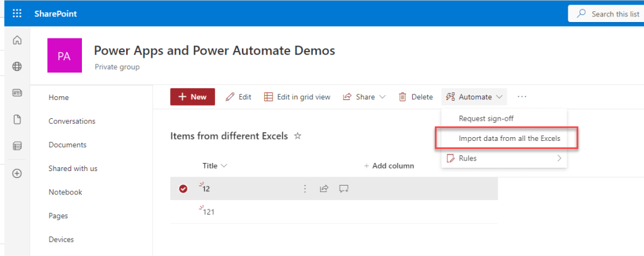Click the share icon on row 12
The height and width of the screenshot is (256, 644).
coord(324,188)
